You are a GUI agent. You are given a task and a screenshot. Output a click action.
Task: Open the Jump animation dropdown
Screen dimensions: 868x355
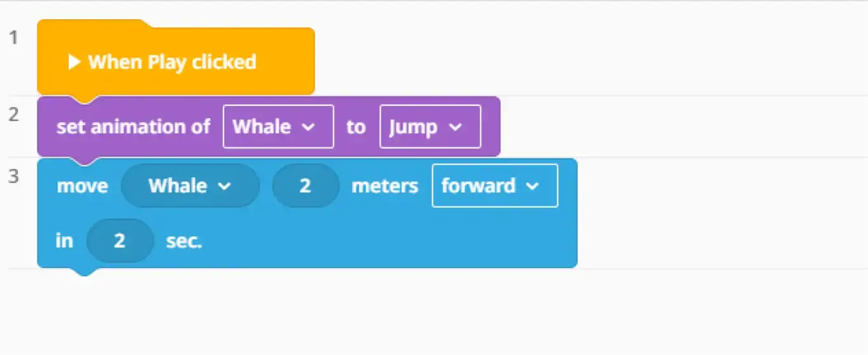[x=430, y=126]
